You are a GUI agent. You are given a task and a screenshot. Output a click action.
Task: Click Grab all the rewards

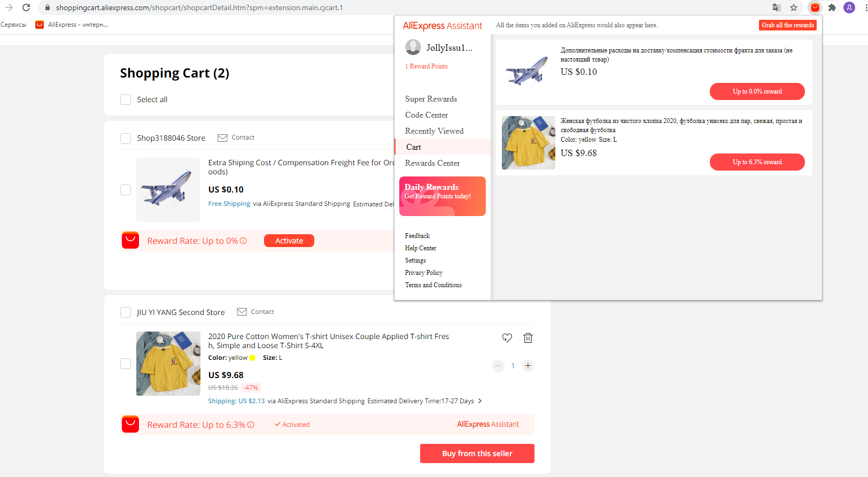tap(788, 25)
